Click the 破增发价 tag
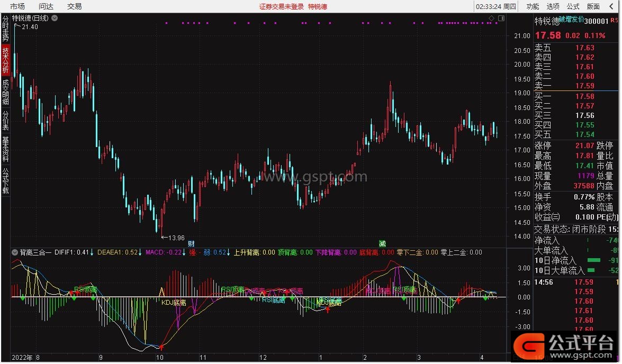This screenshot has height=364, width=622. [572, 19]
